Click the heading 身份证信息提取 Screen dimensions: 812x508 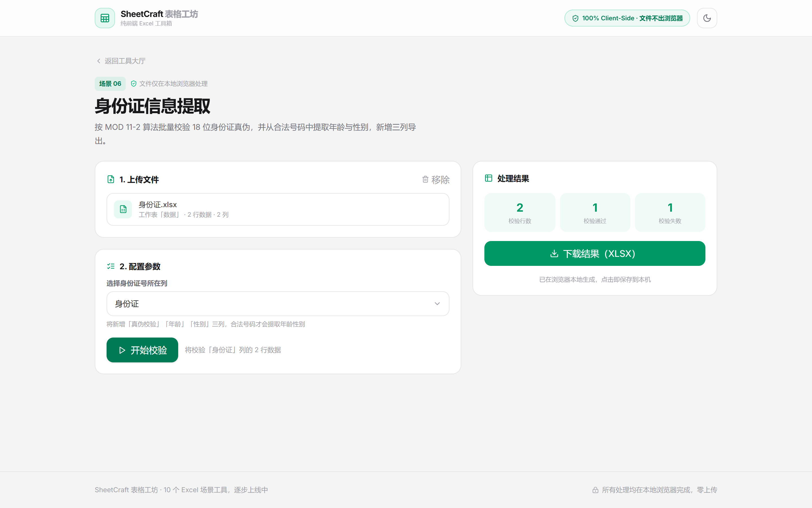point(152,106)
